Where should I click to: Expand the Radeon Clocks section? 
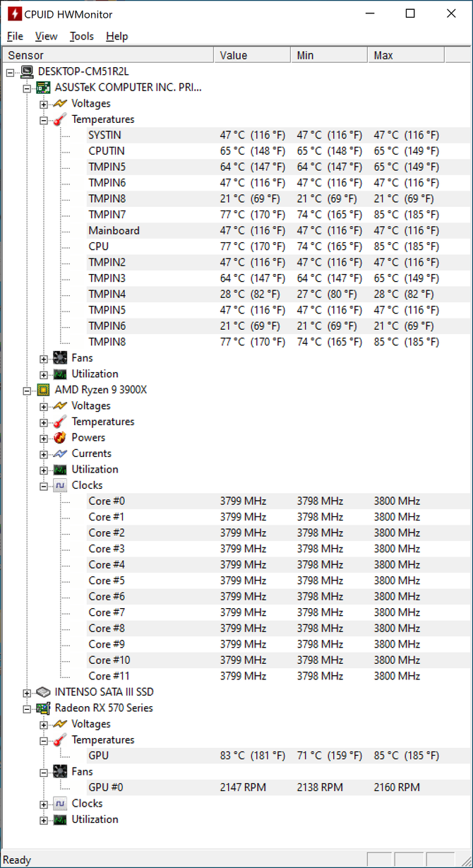44,804
